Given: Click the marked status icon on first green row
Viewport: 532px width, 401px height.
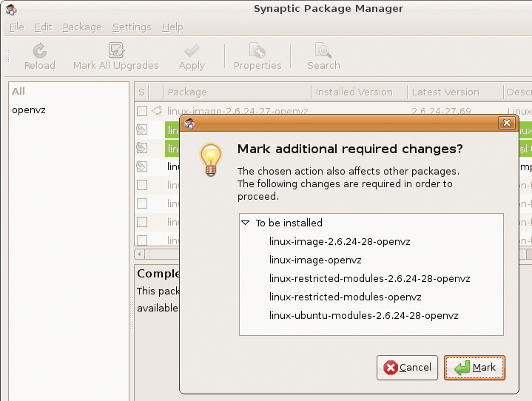Looking at the screenshot, I should 142,129.
